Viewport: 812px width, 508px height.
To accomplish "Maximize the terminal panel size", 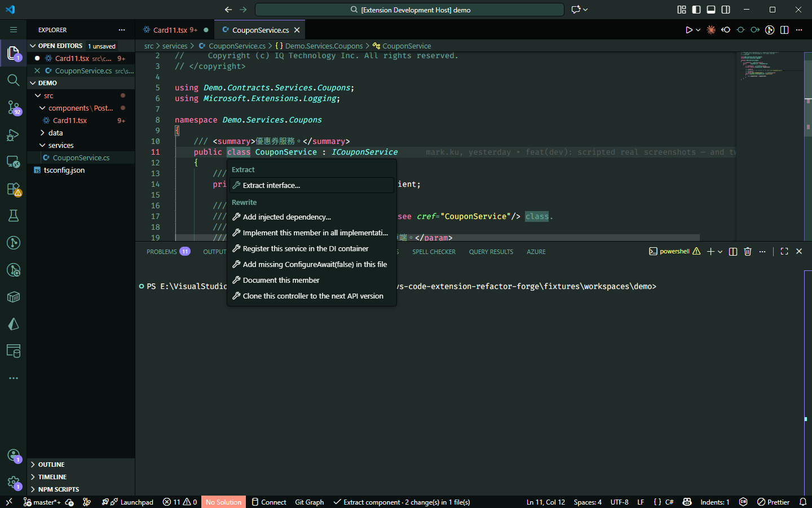I will click(x=784, y=252).
